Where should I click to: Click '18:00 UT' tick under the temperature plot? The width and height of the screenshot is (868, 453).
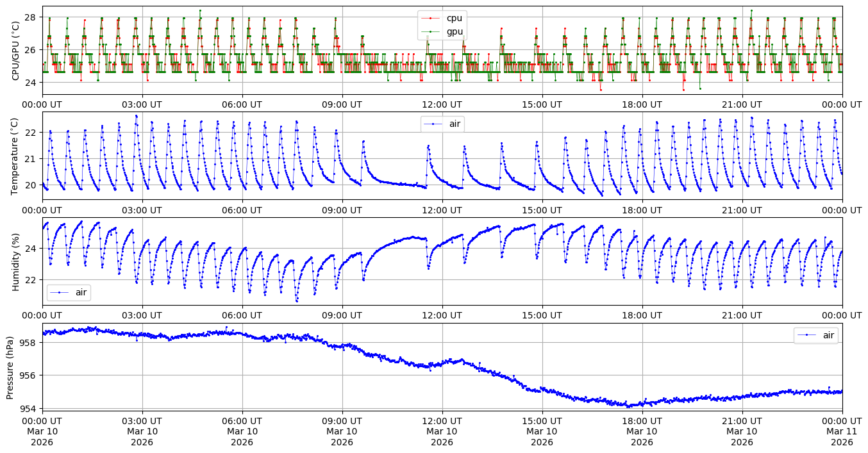click(x=642, y=210)
